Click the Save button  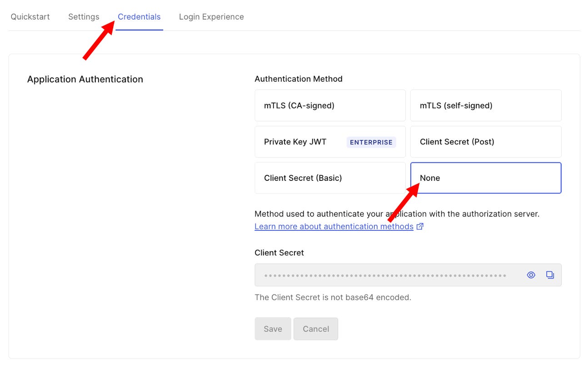click(x=273, y=329)
